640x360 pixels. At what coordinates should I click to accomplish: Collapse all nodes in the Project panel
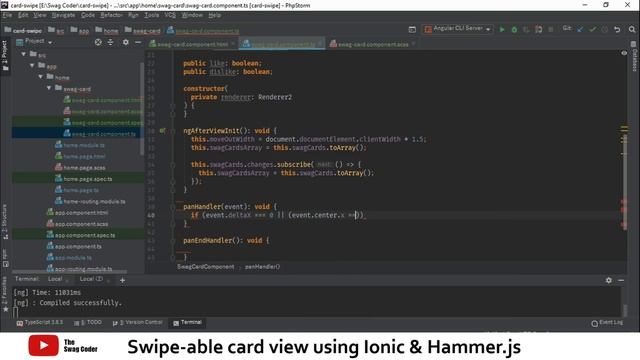point(111,42)
